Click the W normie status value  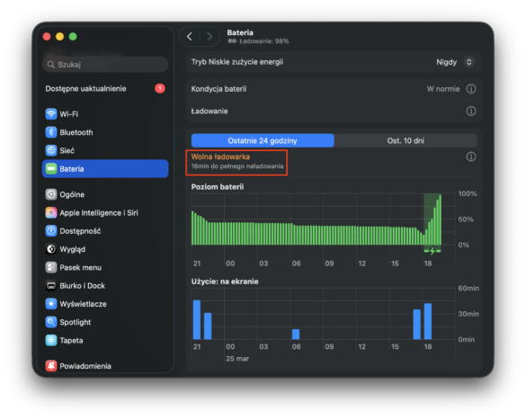coord(442,89)
